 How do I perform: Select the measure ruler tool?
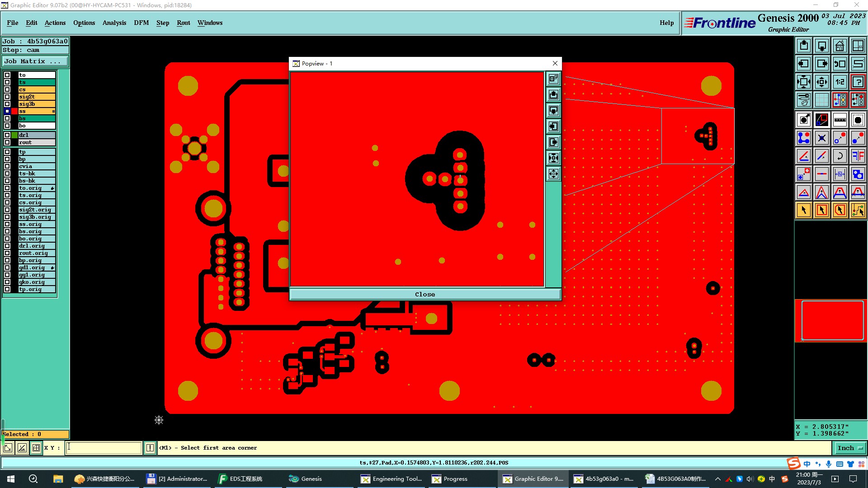click(840, 120)
